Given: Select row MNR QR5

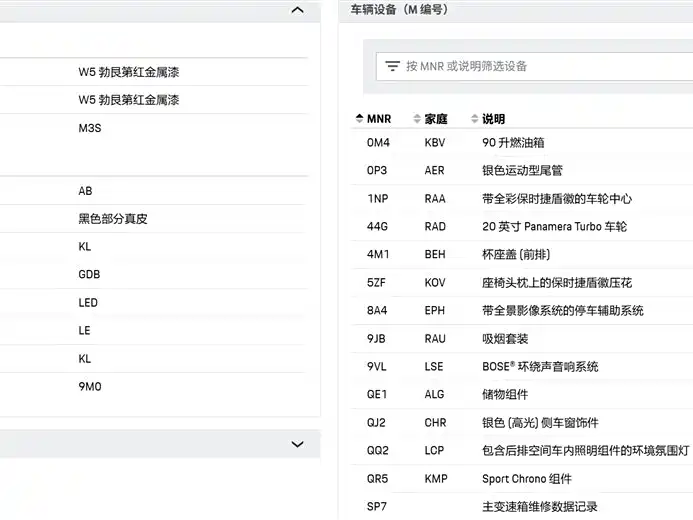Looking at the screenshot, I should click(x=522, y=479).
